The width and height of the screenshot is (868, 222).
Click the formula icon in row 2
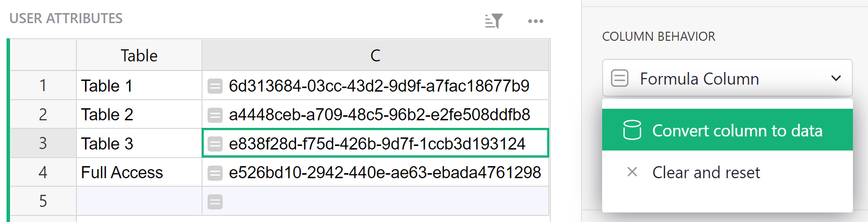(x=215, y=115)
